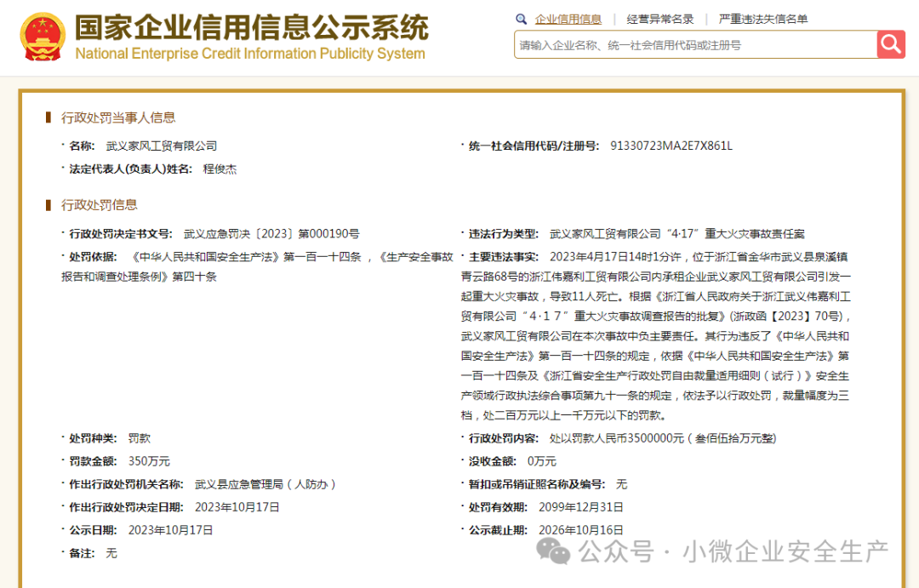
Task: Click the red search magnifier button
Action: (891, 44)
